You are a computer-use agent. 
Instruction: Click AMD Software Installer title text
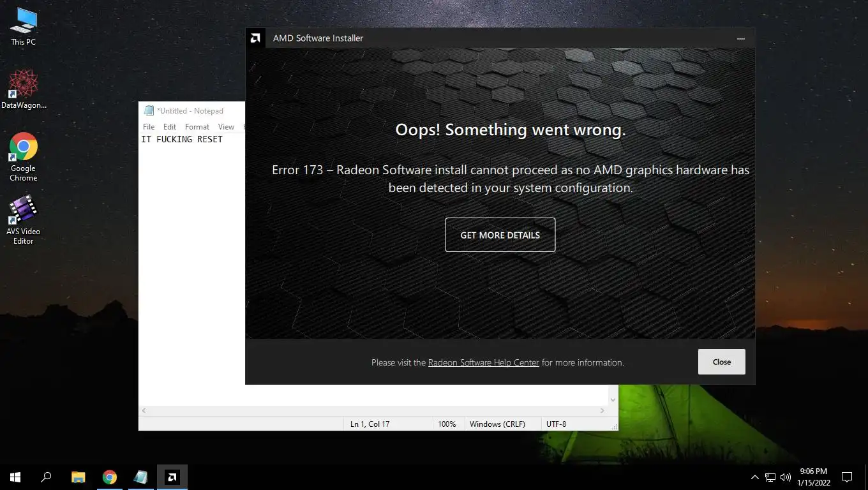(x=318, y=38)
